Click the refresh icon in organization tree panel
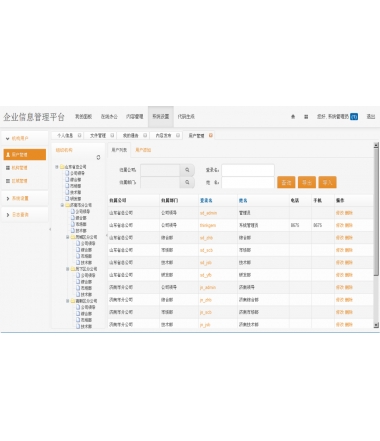Viewport: 380px width, 441px height. (98, 157)
